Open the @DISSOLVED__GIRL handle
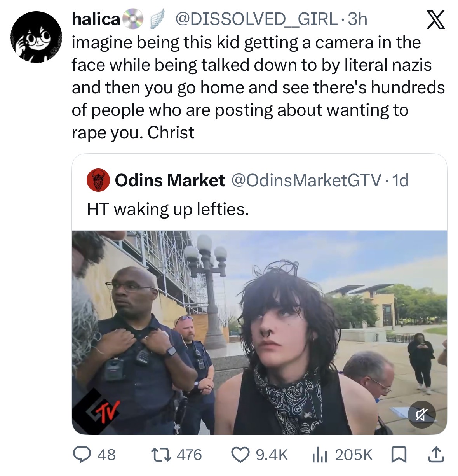458x476 pixels. (x=256, y=19)
